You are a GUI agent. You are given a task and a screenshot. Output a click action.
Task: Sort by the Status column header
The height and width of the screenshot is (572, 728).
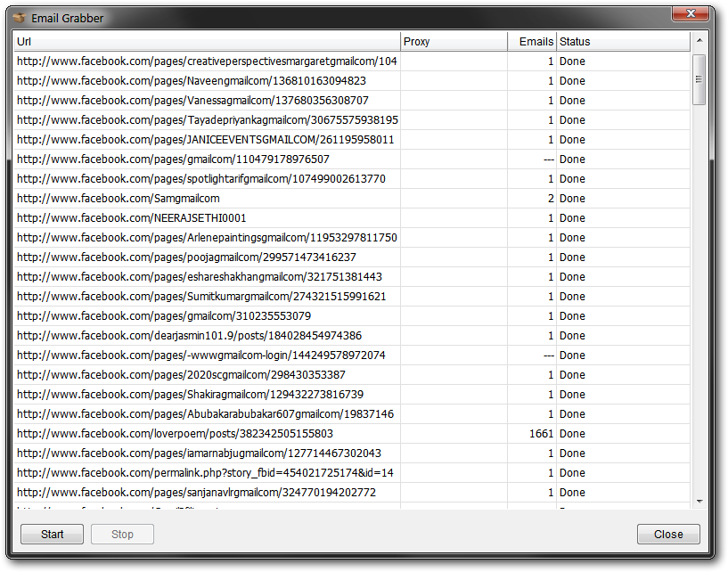point(623,41)
